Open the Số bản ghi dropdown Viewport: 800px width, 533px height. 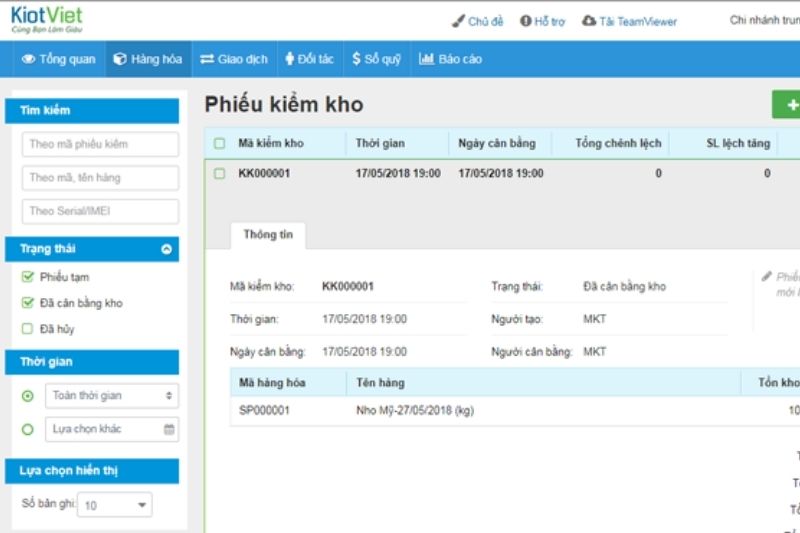[115, 505]
